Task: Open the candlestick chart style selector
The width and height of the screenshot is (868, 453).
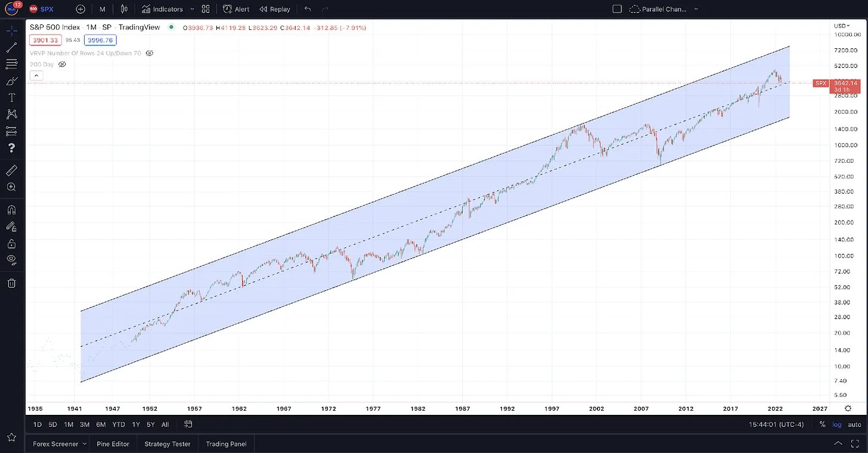Action: 124,9
